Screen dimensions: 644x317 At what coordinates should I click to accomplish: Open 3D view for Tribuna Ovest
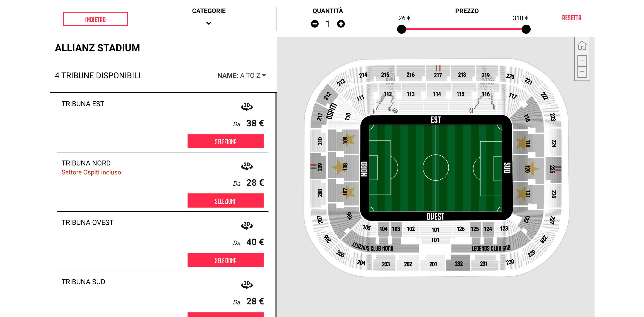tap(247, 225)
